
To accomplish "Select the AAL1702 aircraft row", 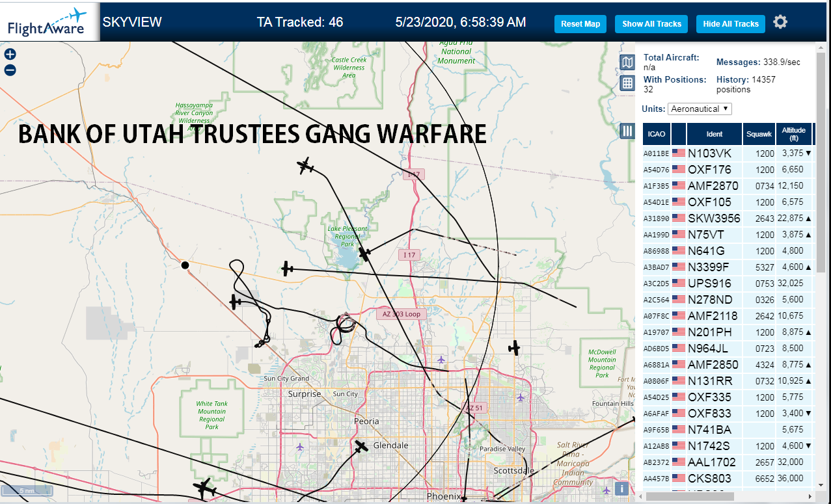I will pyautogui.click(x=728, y=462).
